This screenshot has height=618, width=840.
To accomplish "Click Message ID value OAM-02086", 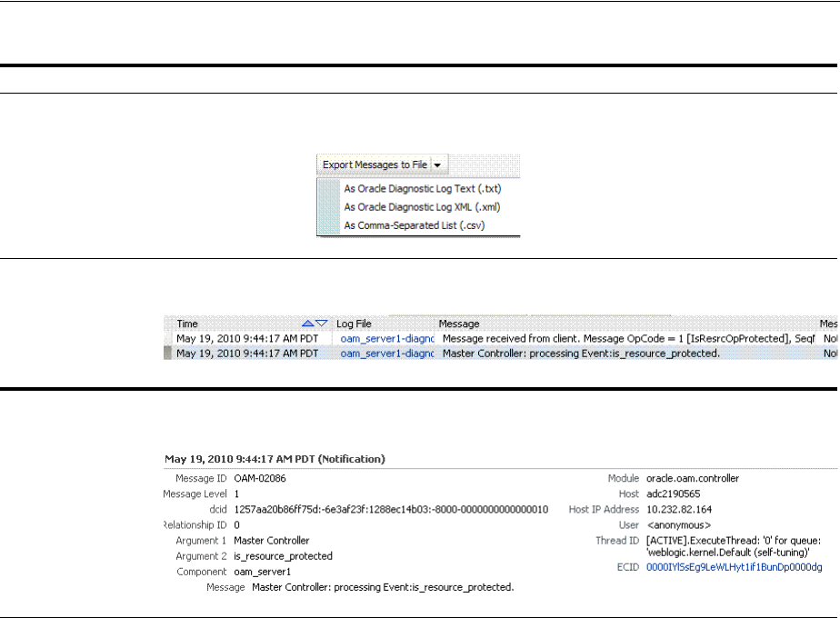I will point(260,478).
